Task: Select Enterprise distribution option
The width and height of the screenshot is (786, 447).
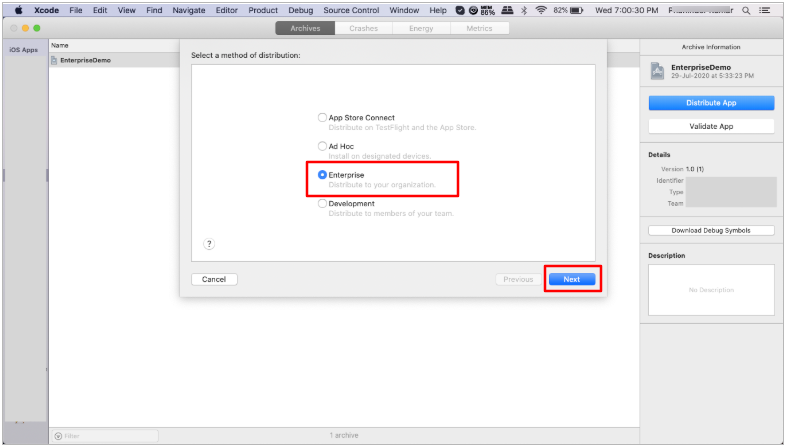Action: [322, 174]
